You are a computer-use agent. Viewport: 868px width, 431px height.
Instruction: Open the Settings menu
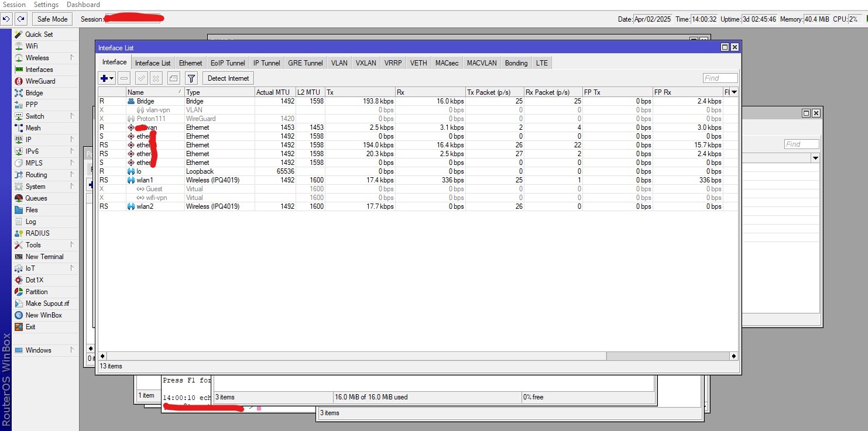[46, 5]
